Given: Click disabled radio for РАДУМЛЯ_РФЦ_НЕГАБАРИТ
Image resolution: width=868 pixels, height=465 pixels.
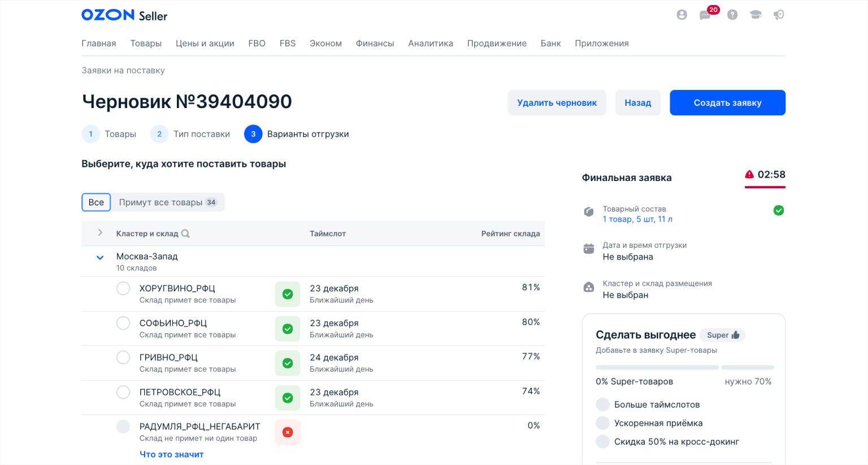Looking at the screenshot, I should (x=123, y=427).
